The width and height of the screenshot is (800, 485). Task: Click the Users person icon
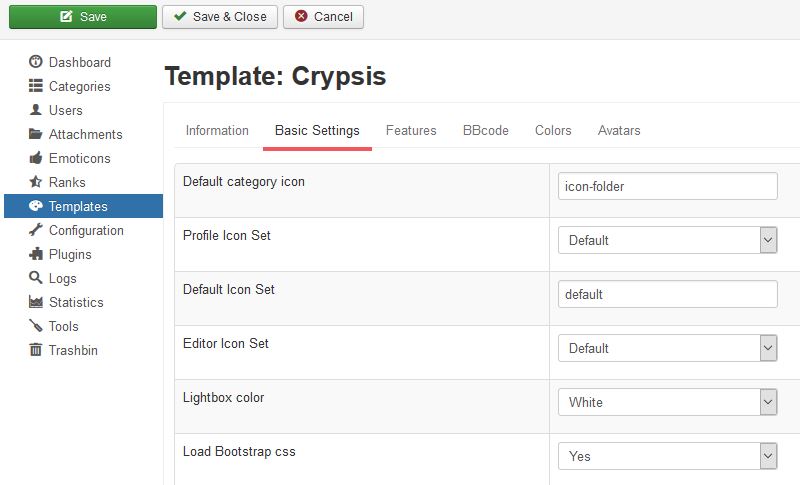(x=36, y=110)
